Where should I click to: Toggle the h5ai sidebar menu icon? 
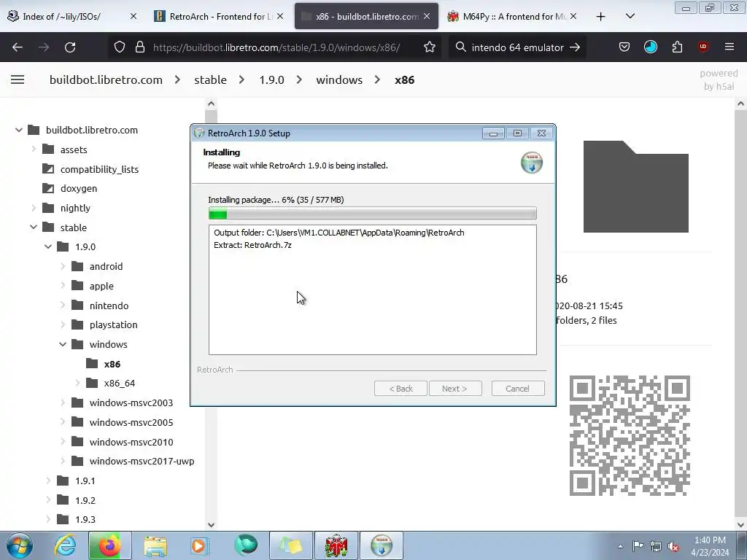coord(18,79)
